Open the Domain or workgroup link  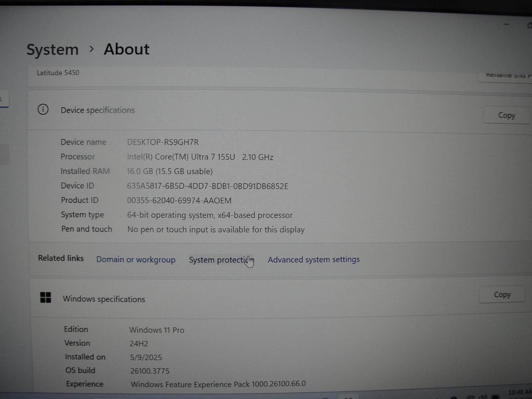click(x=136, y=260)
